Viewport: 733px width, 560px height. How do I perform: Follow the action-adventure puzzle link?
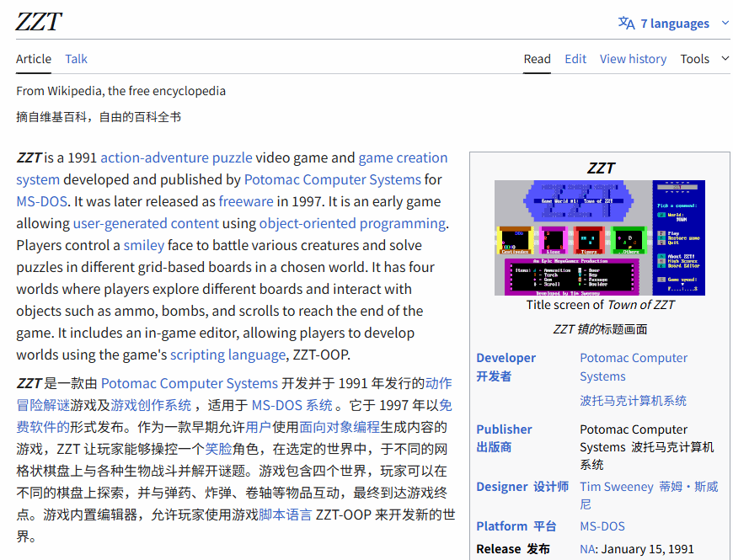pos(176,157)
